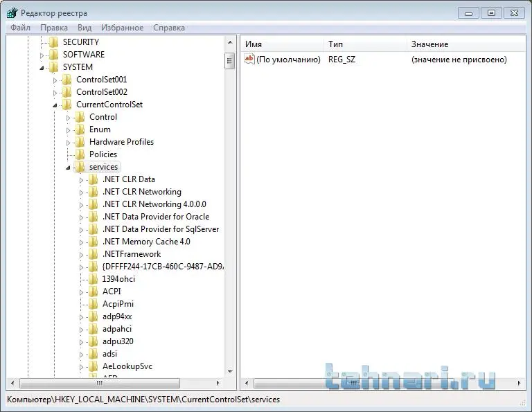
Task: Click the tree pane vertical scrollbar thumb
Action: 230,61
